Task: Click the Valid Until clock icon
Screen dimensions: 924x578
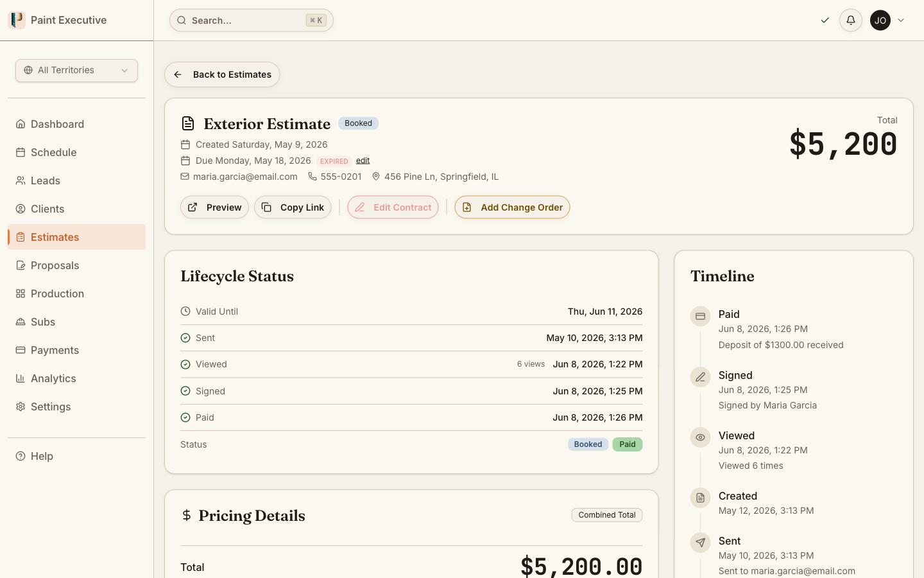Action: (x=185, y=311)
